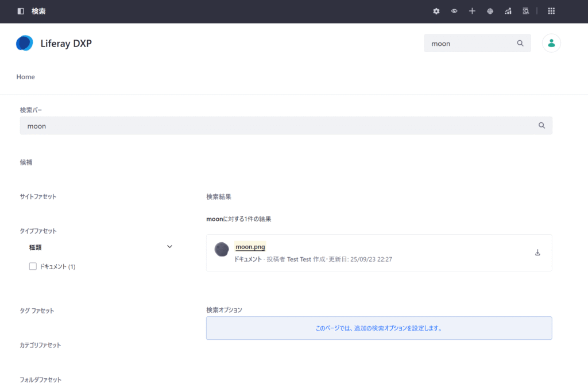Viewport: 588px width, 384px height.
Task: Open page configuration gear icon
Action: point(436,11)
